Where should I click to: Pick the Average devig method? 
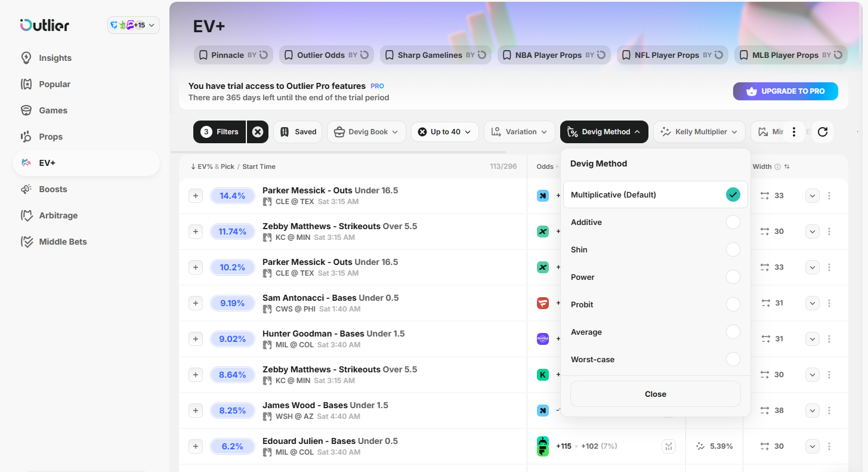point(655,332)
